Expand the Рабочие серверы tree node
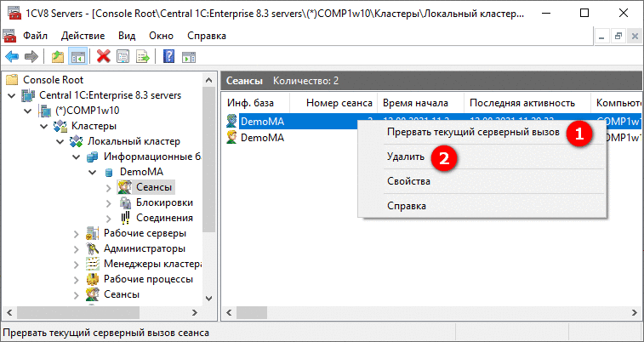The image size is (644, 342). pyautogui.click(x=77, y=234)
